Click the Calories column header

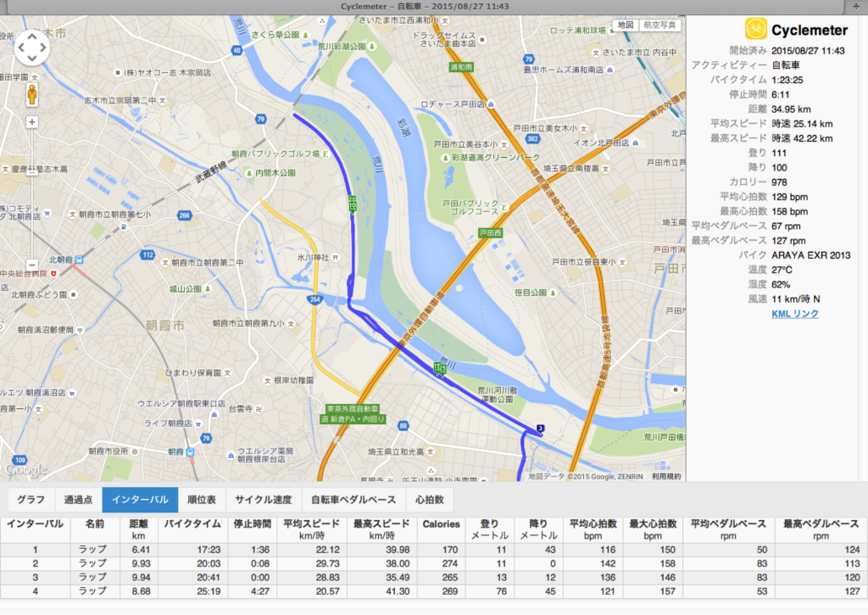441,529
